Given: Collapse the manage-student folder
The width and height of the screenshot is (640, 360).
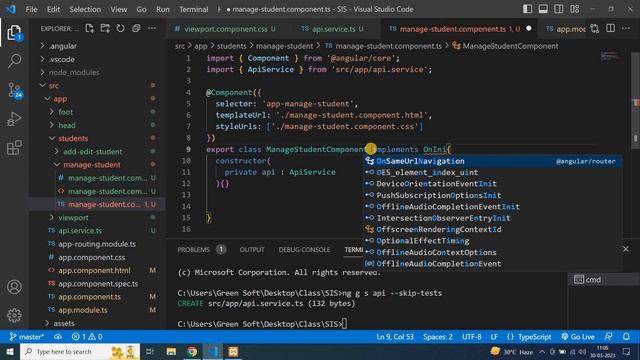Looking at the screenshot, I should pyautogui.click(x=91, y=165).
